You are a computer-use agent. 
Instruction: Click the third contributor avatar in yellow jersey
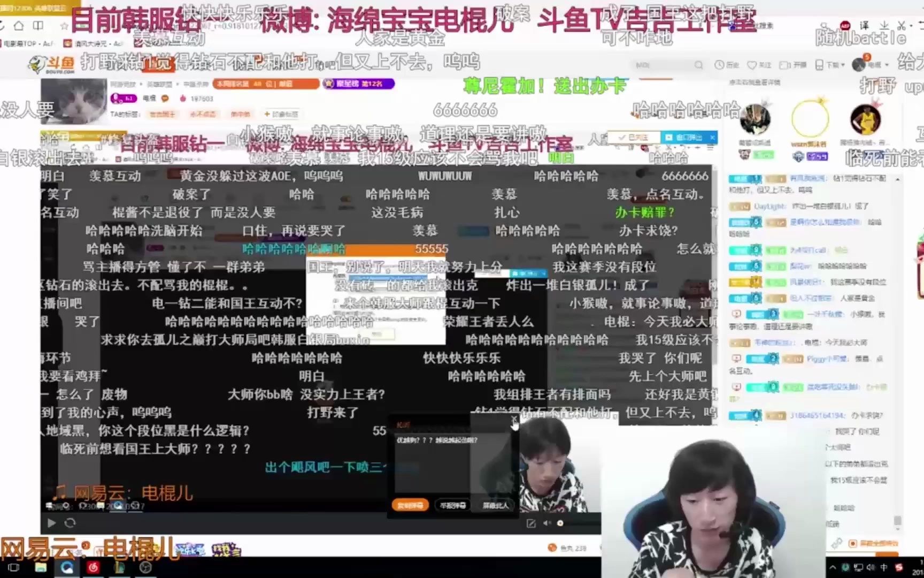865,119
